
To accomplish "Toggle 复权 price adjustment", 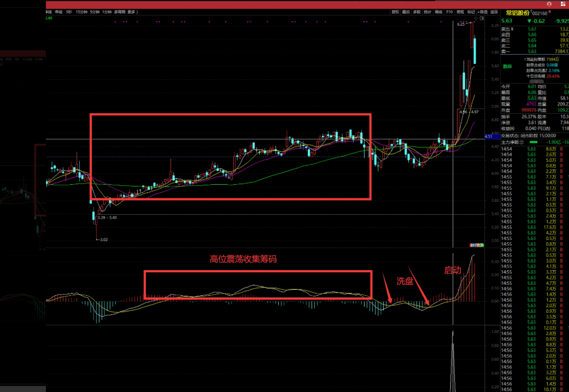I will (395, 11).
